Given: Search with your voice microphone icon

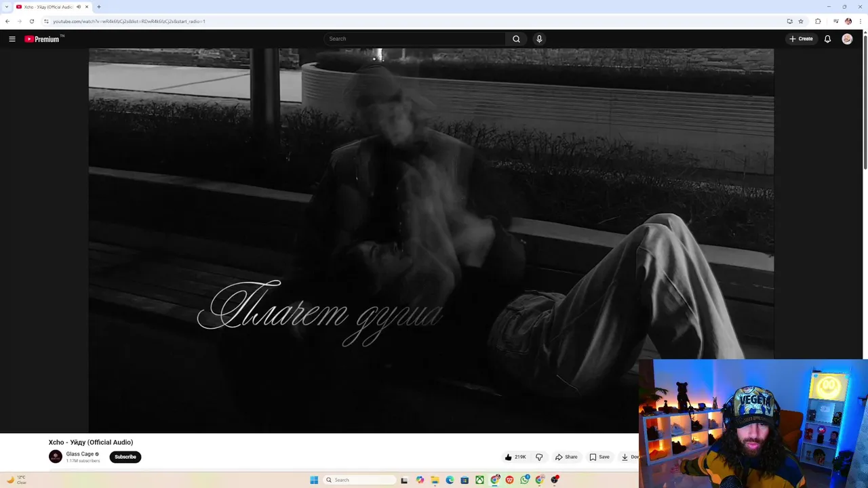Looking at the screenshot, I should pos(539,39).
